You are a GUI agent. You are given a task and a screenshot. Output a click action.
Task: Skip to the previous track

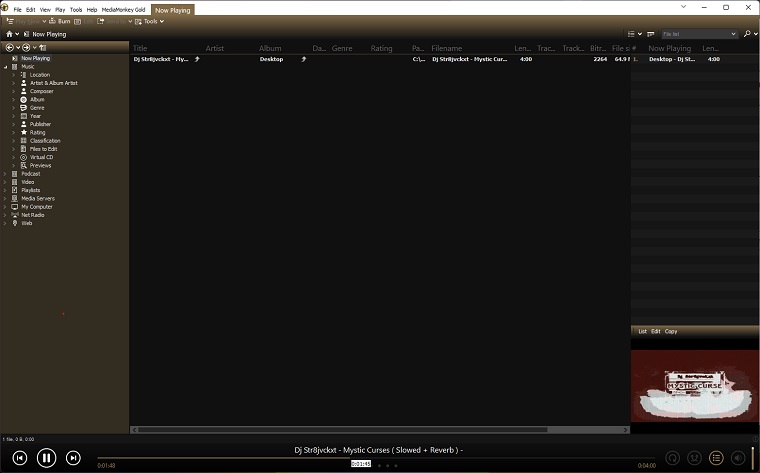click(x=20, y=458)
